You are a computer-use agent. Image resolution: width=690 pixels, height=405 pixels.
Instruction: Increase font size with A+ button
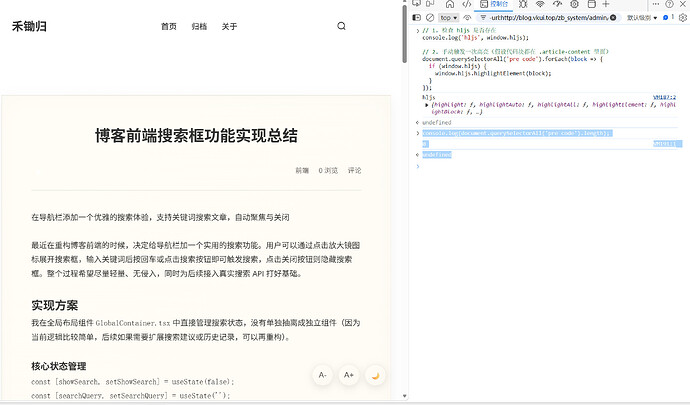349,375
